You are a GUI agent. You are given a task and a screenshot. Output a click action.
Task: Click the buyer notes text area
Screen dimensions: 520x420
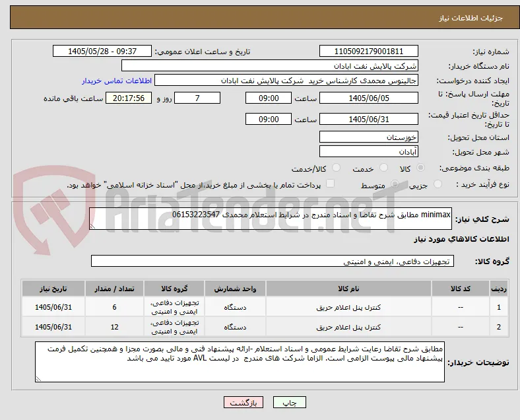click(x=240, y=362)
